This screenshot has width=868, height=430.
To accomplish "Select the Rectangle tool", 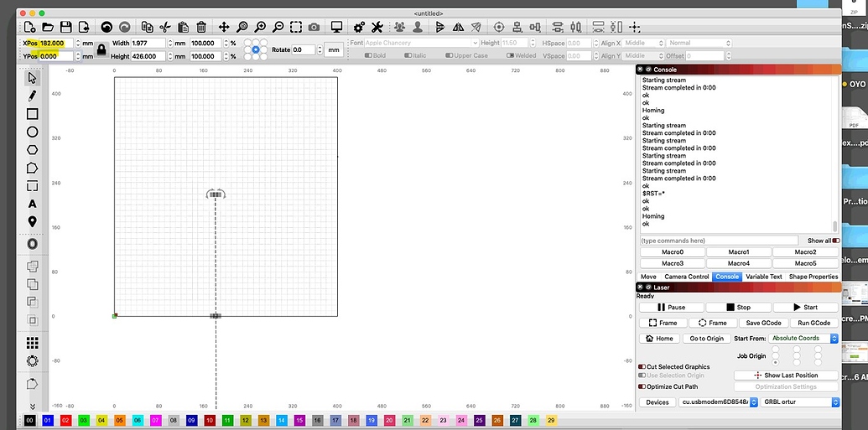I will tap(32, 114).
